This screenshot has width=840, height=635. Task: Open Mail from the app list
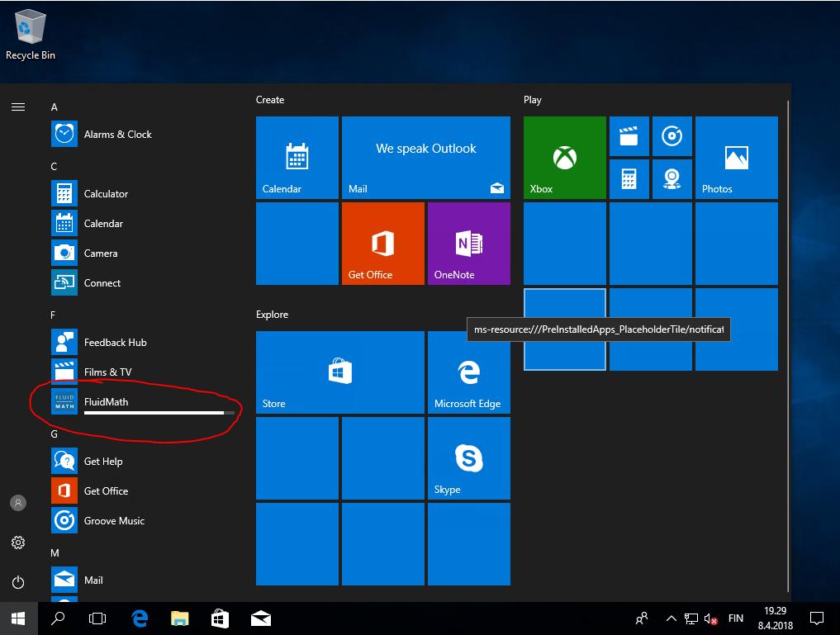[x=142, y=580]
